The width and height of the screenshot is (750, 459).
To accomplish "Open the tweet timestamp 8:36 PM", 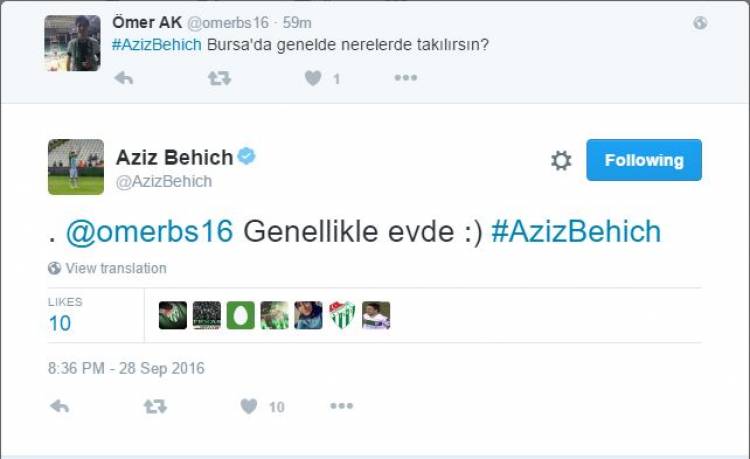I will click(126, 368).
